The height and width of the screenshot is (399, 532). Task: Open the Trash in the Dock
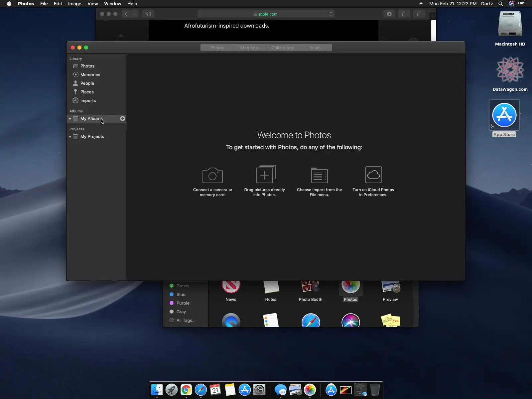[x=375, y=390]
